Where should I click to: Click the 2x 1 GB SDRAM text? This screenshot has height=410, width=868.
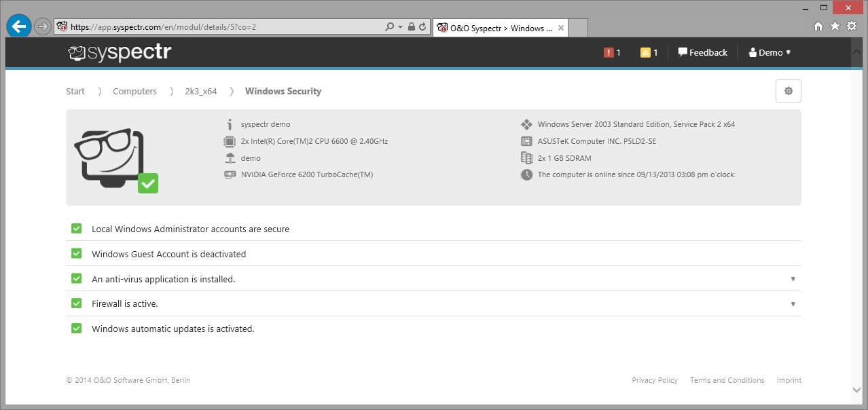pos(564,158)
